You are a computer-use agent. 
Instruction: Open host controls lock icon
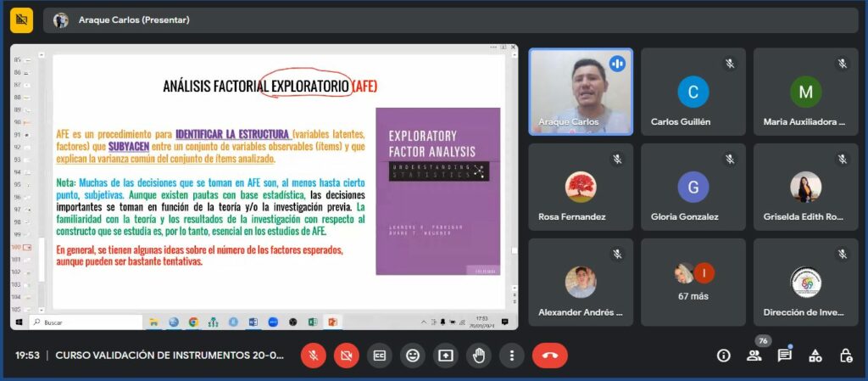pyautogui.click(x=845, y=356)
